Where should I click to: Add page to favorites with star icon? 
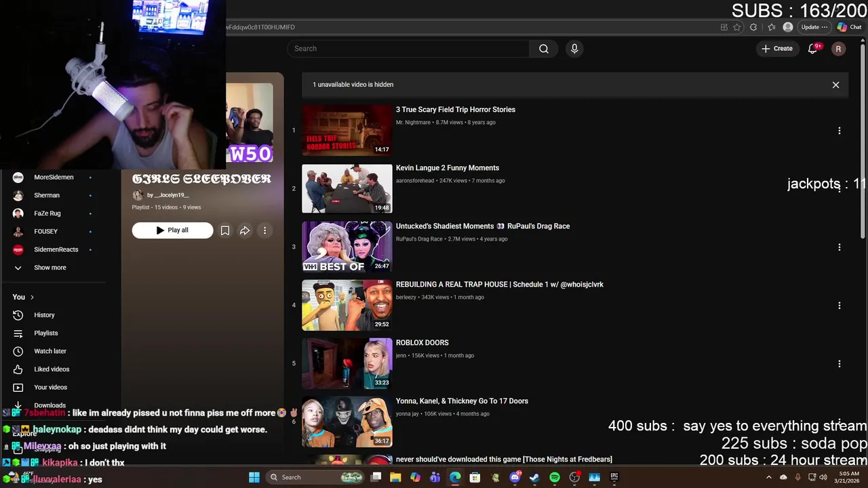pyautogui.click(x=737, y=27)
